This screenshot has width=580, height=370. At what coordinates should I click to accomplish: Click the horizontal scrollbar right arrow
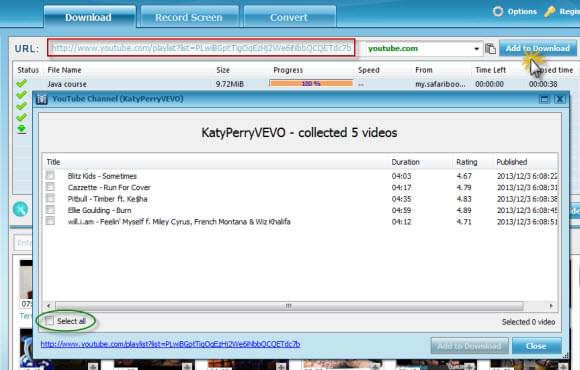pos(551,306)
